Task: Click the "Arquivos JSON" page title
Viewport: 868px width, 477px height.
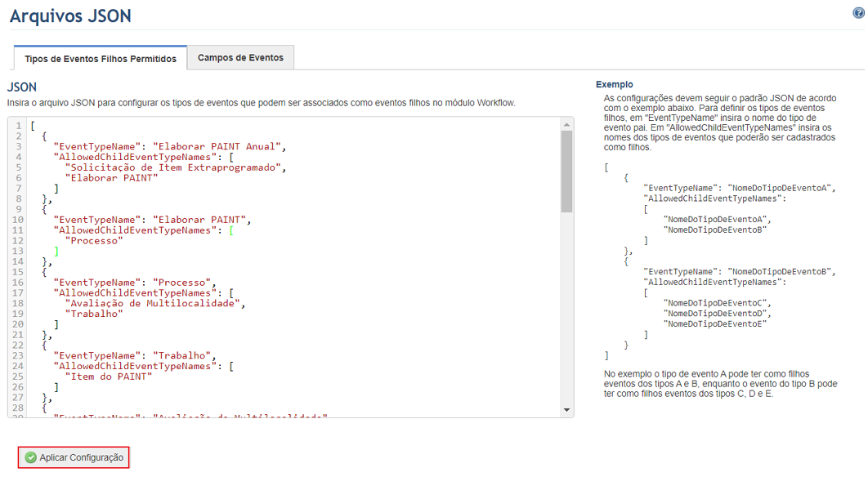Action: 70,16
